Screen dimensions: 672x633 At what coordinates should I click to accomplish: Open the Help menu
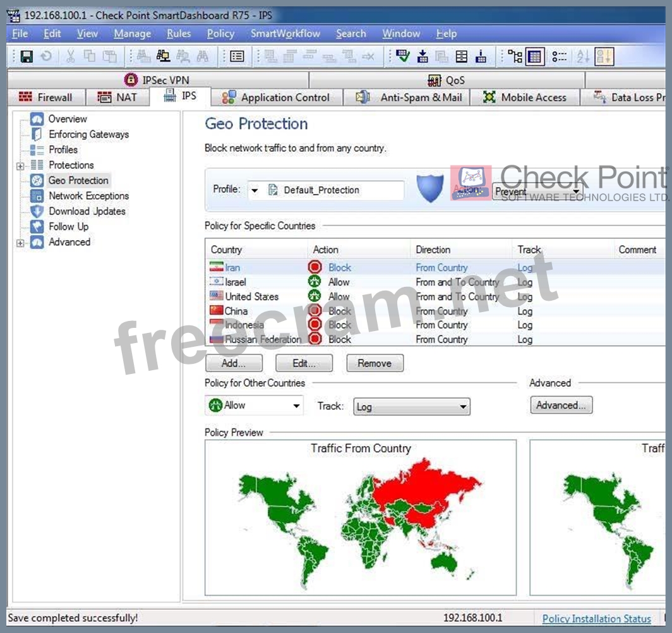pyautogui.click(x=446, y=33)
